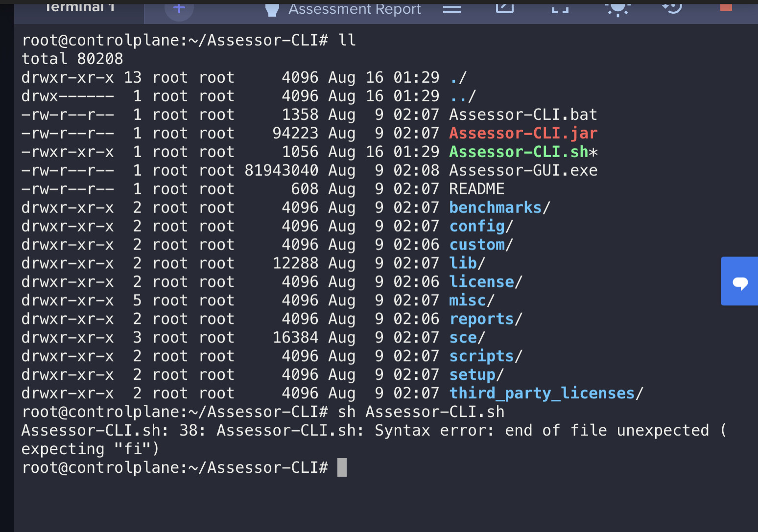Click the trophy icon beside Assessment Report
Image resolution: width=758 pixels, height=532 pixels.
tap(272, 9)
